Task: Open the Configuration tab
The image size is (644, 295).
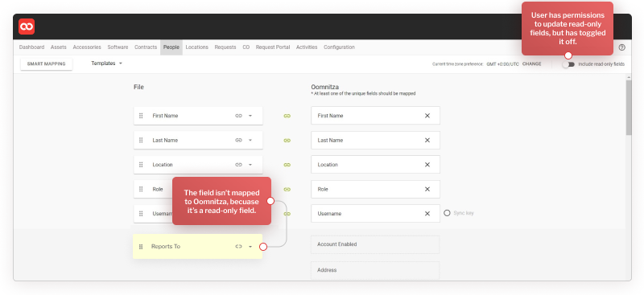Action: [339, 47]
